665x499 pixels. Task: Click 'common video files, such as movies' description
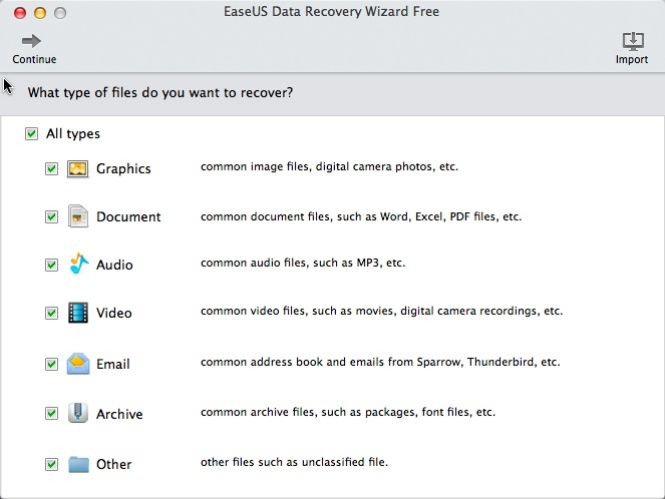point(382,311)
